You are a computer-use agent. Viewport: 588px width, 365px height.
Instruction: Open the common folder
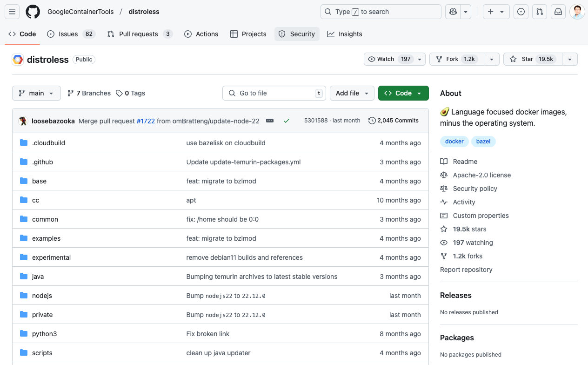point(45,219)
